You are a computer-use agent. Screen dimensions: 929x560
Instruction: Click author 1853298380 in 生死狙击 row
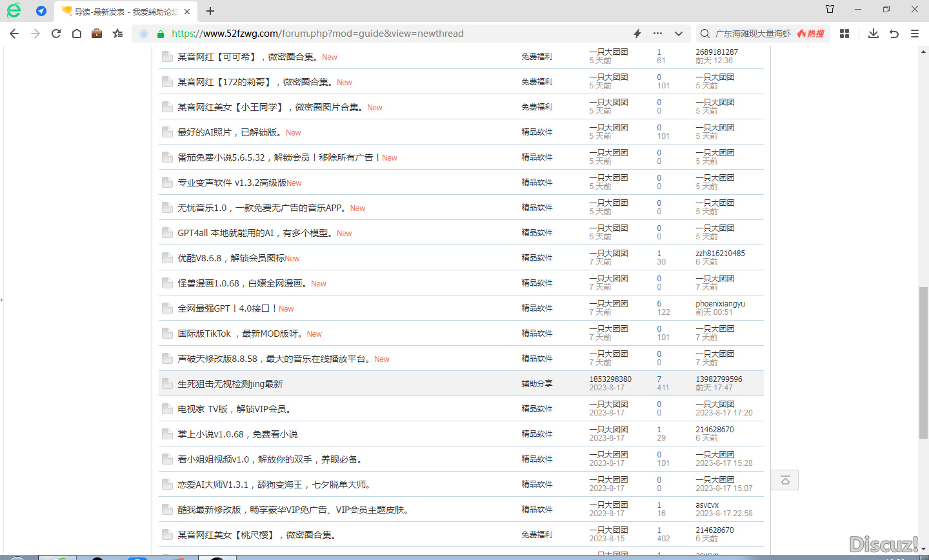[610, 379]
